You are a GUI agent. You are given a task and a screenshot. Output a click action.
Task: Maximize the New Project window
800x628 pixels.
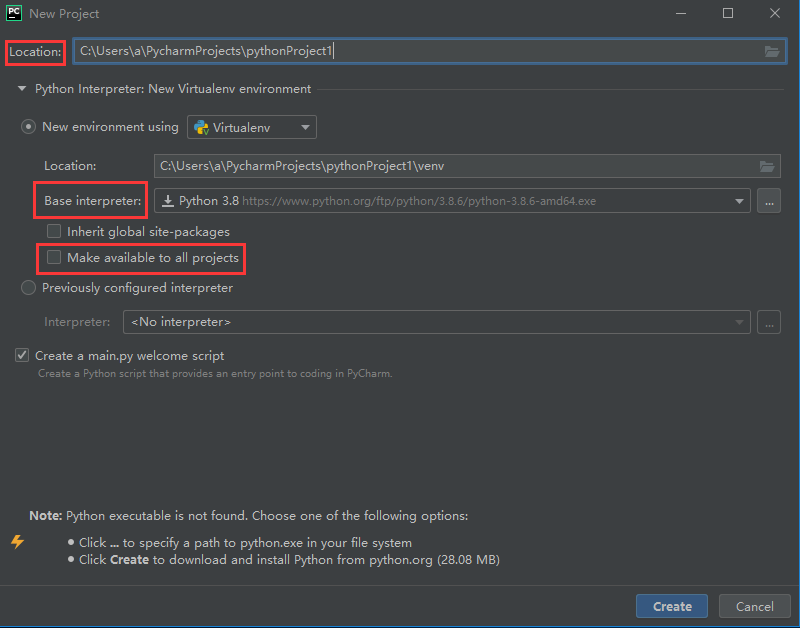pyautogui.click(x=728, y=13)
